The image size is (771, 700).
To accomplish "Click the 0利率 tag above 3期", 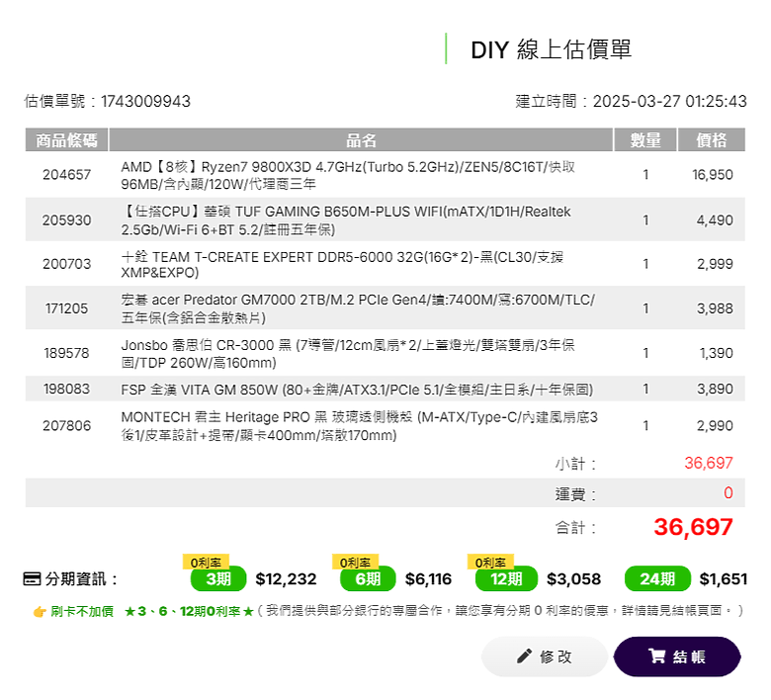I will click(206, 563).
